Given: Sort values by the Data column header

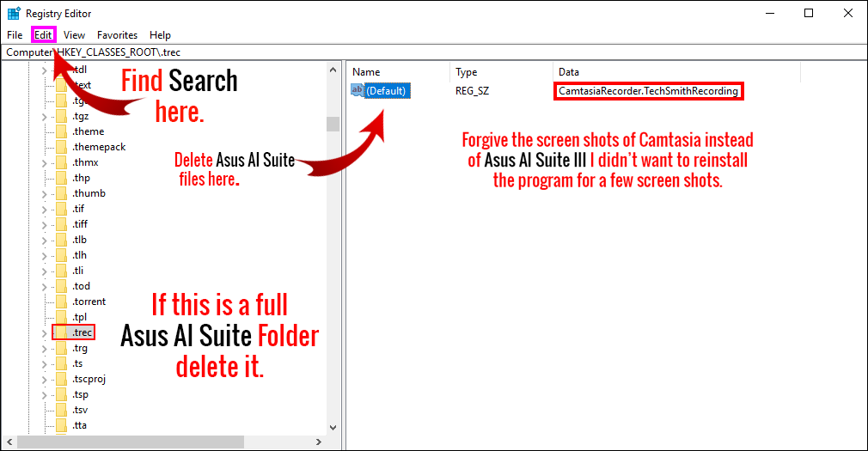Looking at the screenshot, I should point(676,72).
